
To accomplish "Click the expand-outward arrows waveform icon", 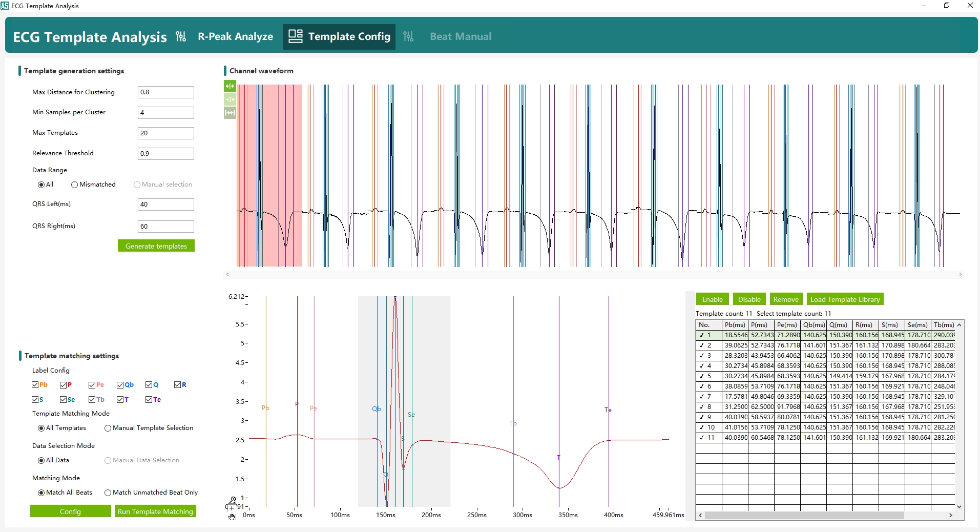I will point(230,86).
